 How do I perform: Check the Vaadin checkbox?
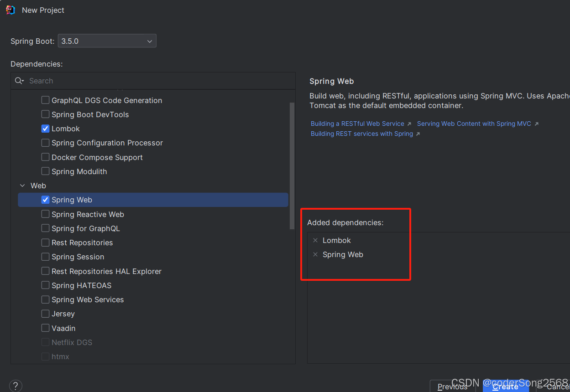45,328
